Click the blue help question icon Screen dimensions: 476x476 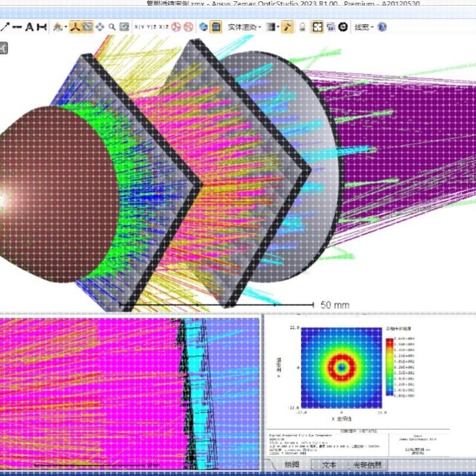(382, 27)
